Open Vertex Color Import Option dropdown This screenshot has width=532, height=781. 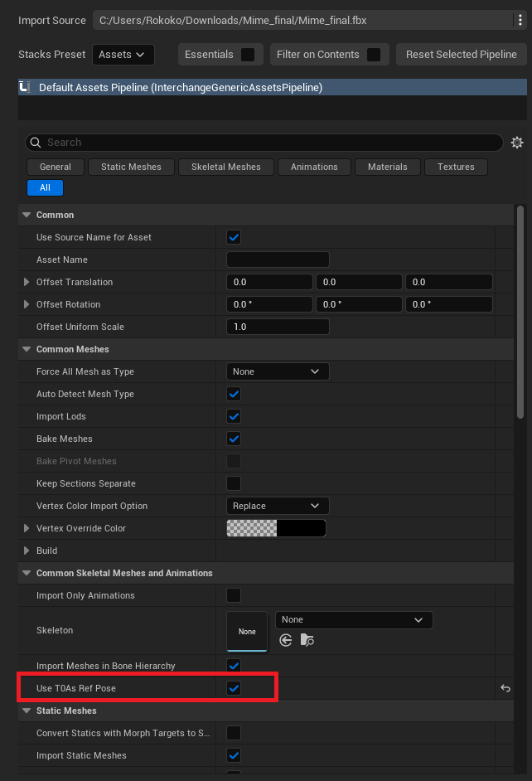pos(278,506)
